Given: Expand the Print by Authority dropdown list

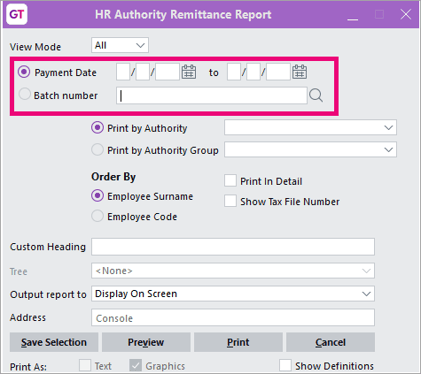Looking at the screenshot, I should 310,127.
